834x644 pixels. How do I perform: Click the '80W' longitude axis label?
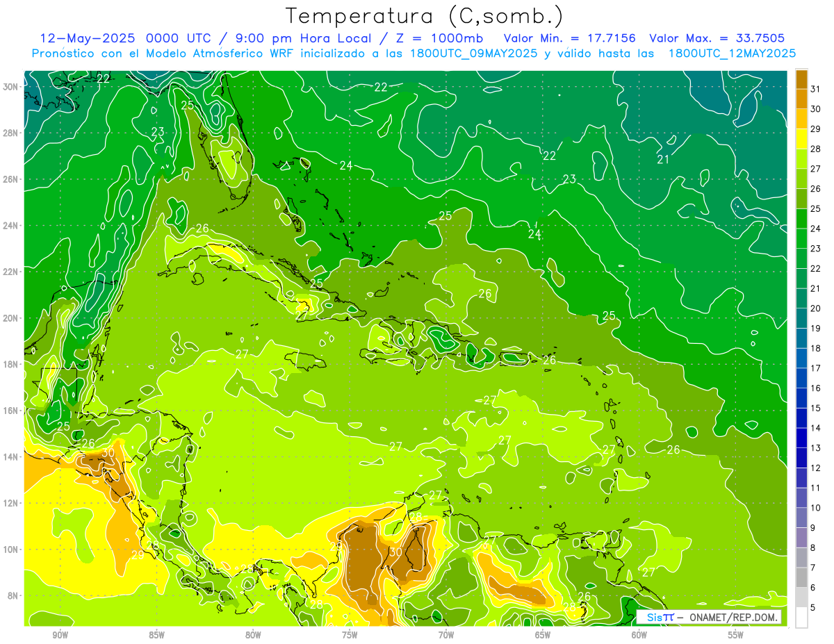tap(253, 634)
